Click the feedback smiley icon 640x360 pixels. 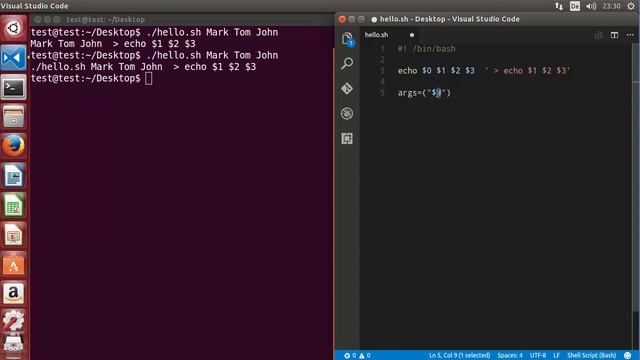pyautogui.click(x=627, y=356)
